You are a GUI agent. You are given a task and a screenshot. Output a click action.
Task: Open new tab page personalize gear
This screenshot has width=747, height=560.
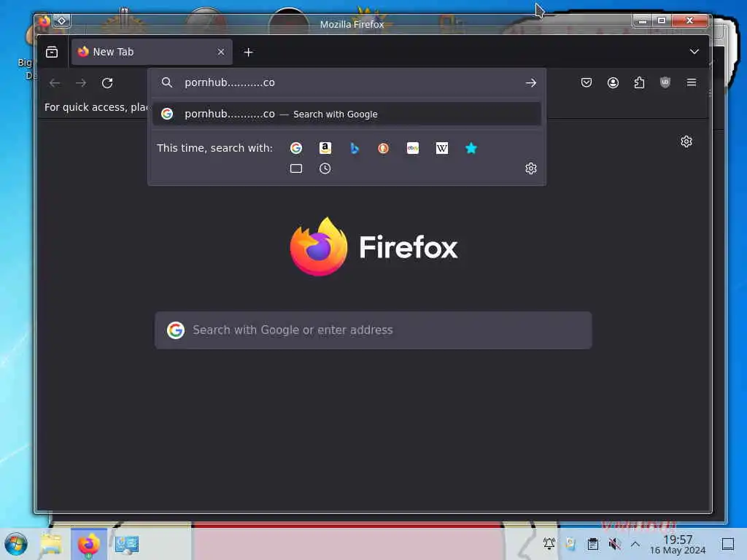click(686, 141)
